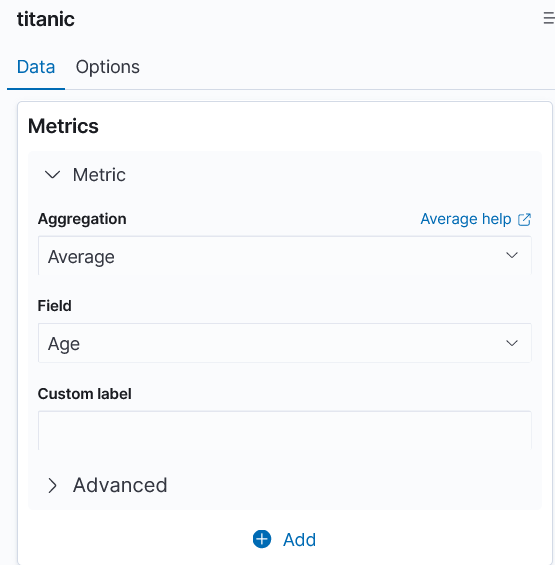The width and height of the screenshot is (555, 565).
Task: Click the Custom label caption
Action: tap(85, 393)
